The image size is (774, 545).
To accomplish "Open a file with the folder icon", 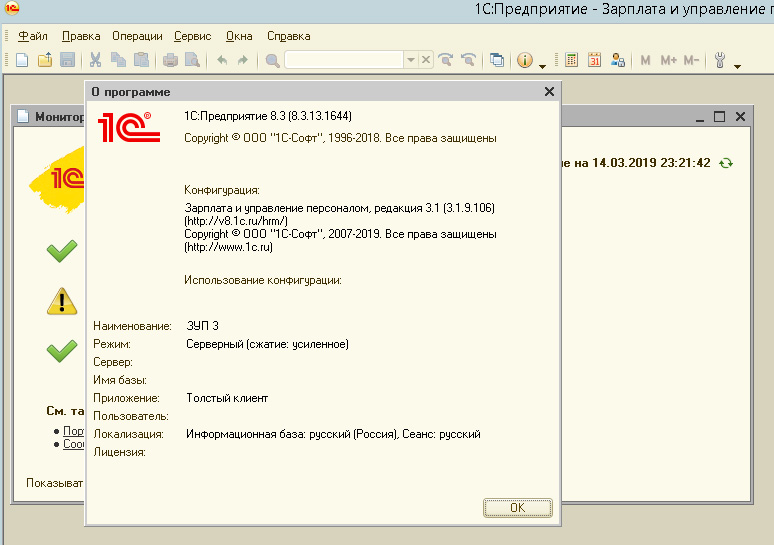I will [45, 60].
